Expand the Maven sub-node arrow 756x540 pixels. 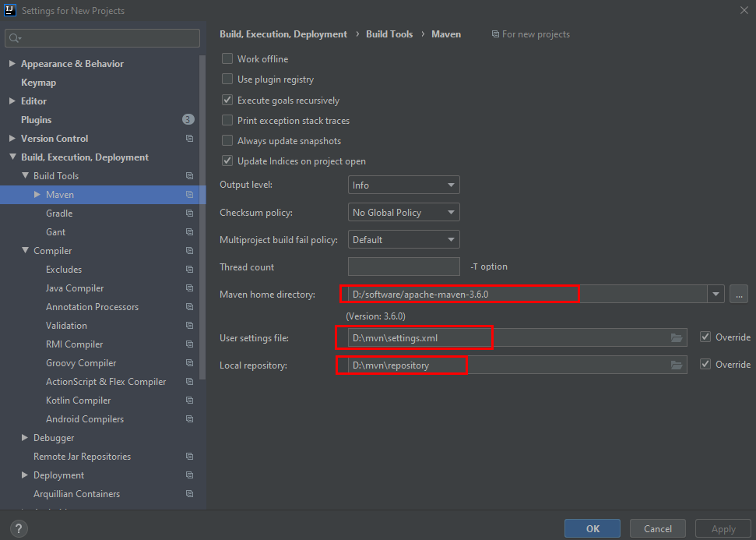37,195
